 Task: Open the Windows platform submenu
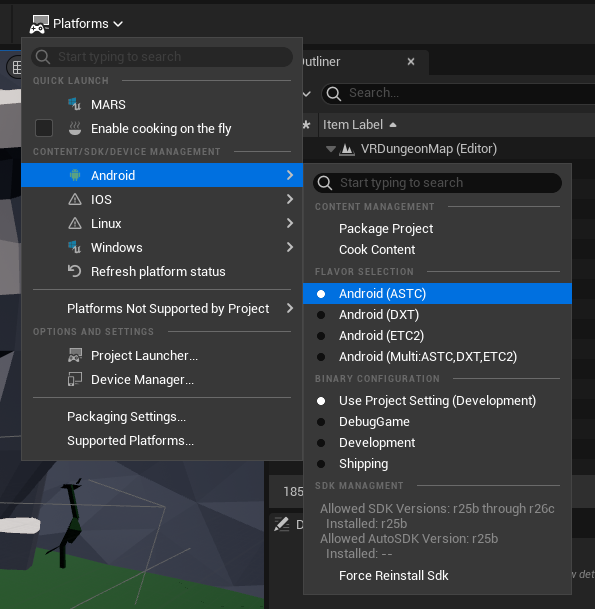(x=162, y=247)
